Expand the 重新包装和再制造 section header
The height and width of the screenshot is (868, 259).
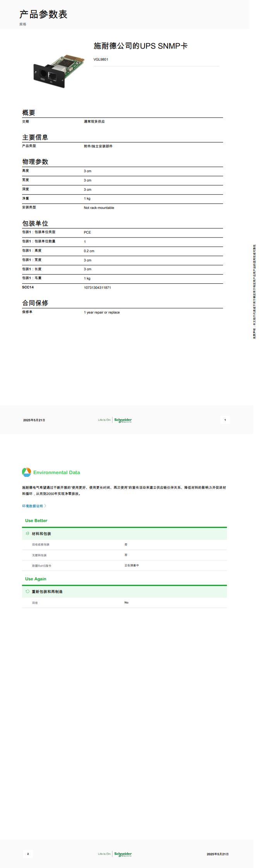tap(47, 592)
